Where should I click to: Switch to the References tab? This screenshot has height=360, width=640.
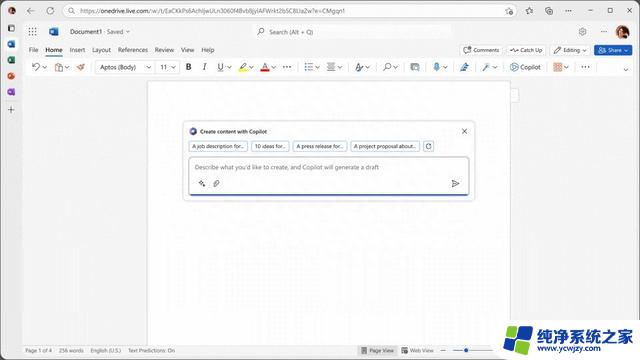tap(133, 50)
